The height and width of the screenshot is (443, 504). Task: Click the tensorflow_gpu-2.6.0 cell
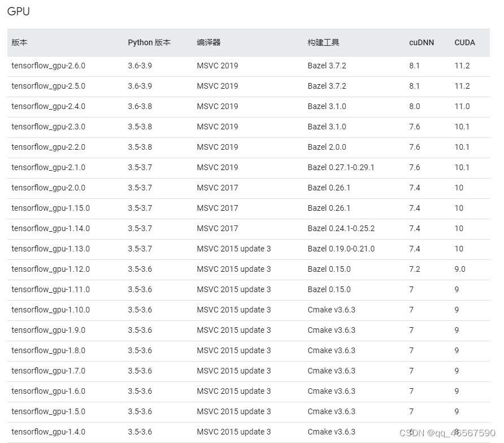49,66
